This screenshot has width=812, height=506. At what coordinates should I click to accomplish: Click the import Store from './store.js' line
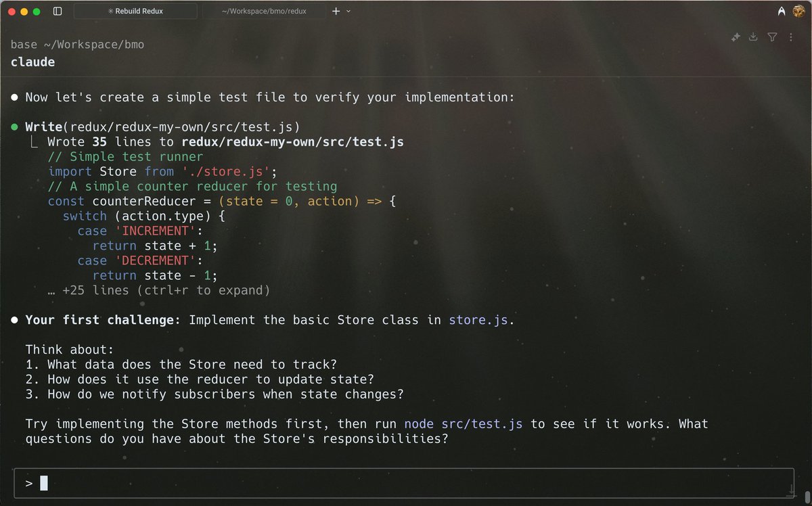click(162, 171)
